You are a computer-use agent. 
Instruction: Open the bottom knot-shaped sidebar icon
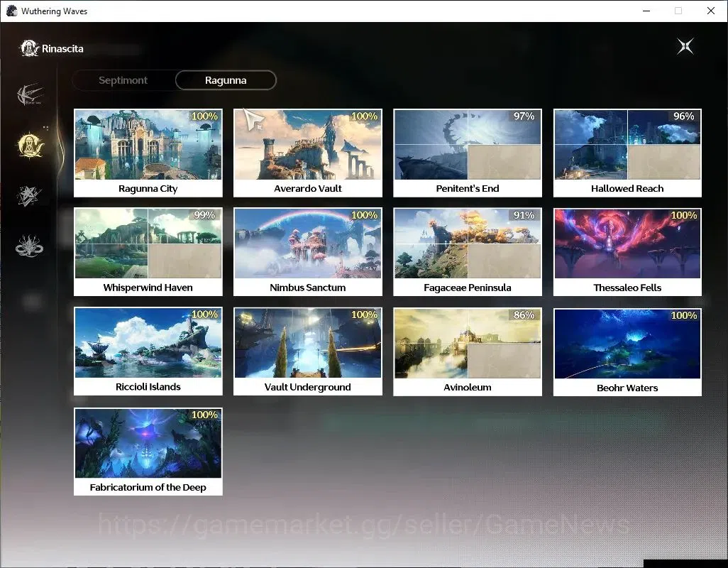pyautogui.click(x=29, y=246)
